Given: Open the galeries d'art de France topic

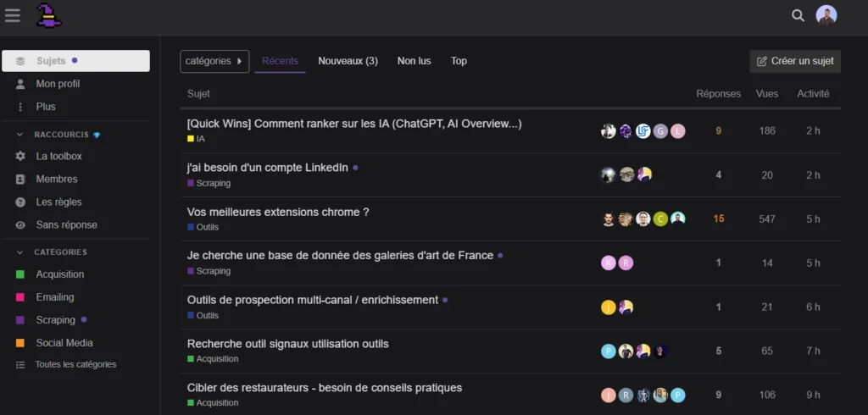Looking at the screenshot, I should [x=340, y=256].
